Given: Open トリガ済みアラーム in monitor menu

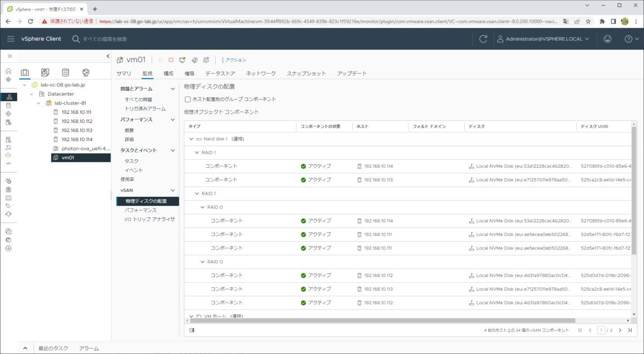Looking at the screenshot, I should coord(145,108).
